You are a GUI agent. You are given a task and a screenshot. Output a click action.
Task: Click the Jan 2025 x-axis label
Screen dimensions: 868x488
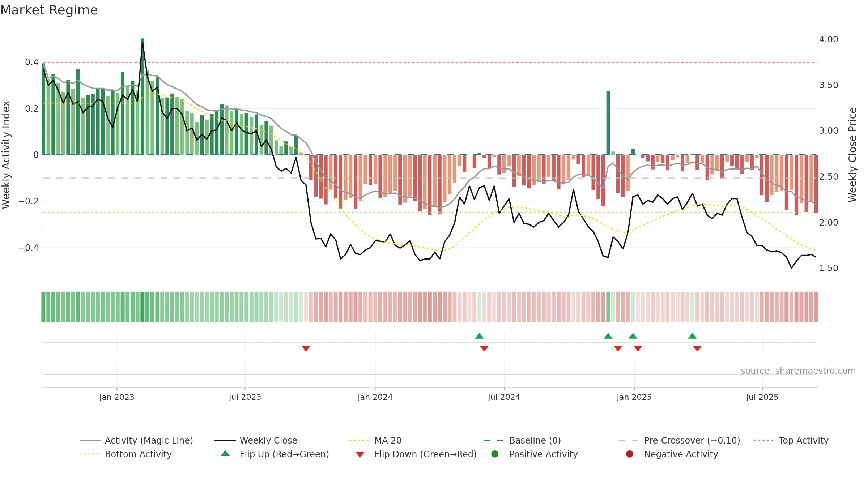[634, 397]
